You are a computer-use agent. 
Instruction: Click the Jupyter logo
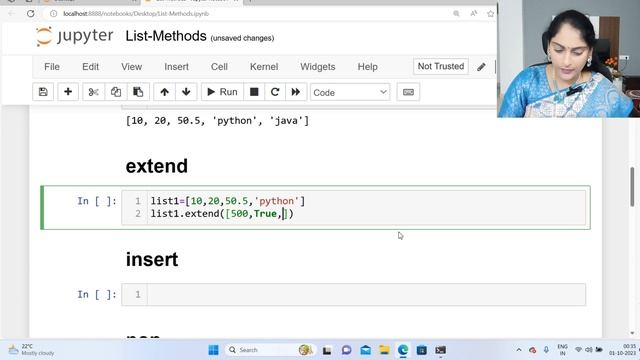(74, 36)
